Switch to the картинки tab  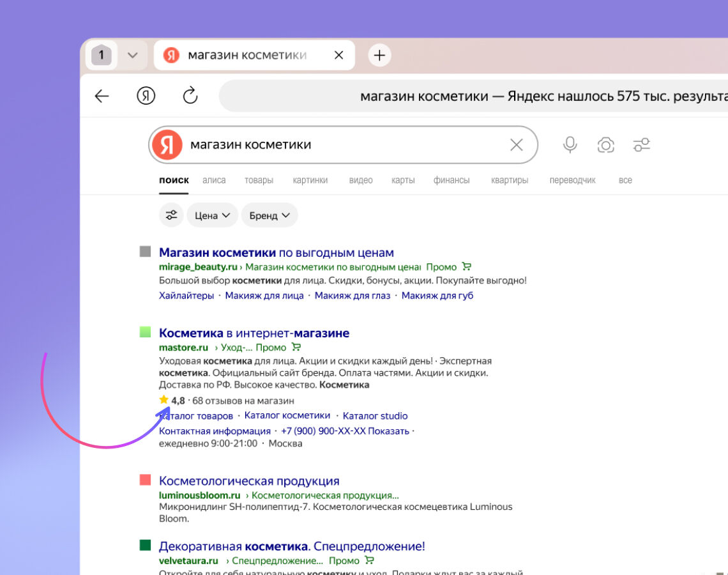pos(310,180)
